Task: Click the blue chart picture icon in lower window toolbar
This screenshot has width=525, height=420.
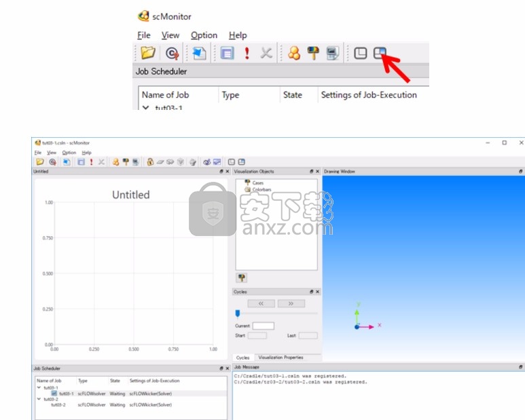Action: pos(217,162)
